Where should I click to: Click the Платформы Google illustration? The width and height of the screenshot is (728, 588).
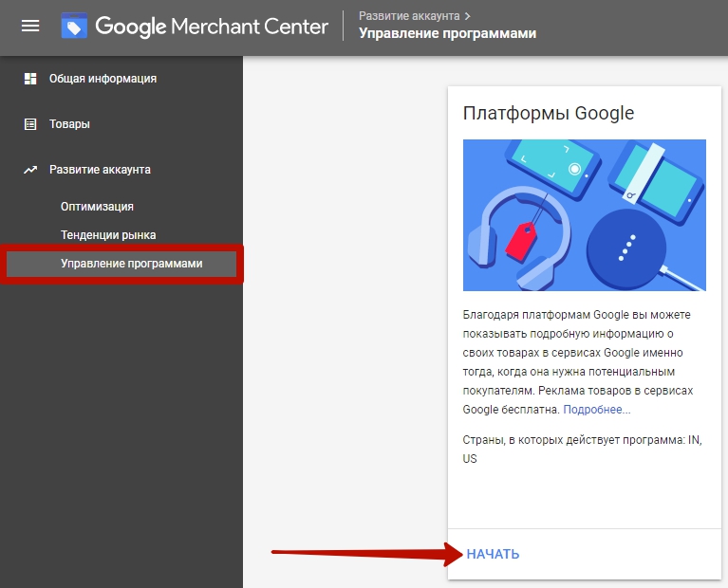[584, 215]
